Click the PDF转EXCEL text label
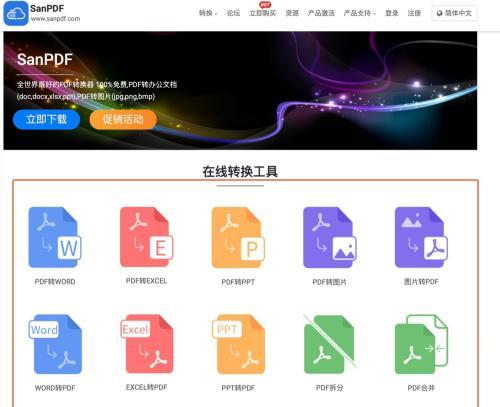 coord(146,281)
